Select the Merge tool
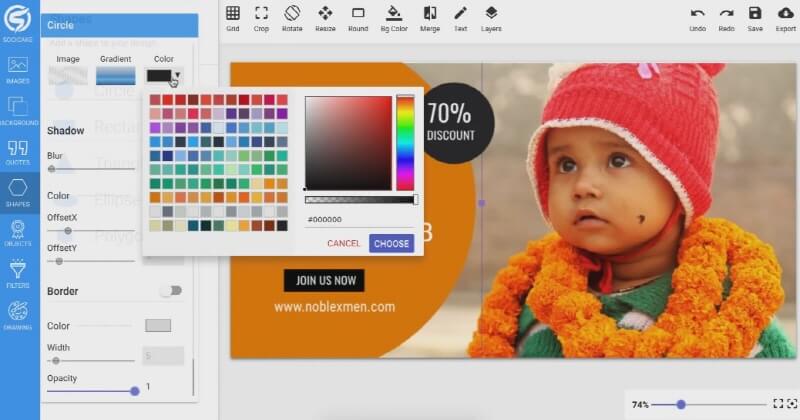 click(430, 18)
